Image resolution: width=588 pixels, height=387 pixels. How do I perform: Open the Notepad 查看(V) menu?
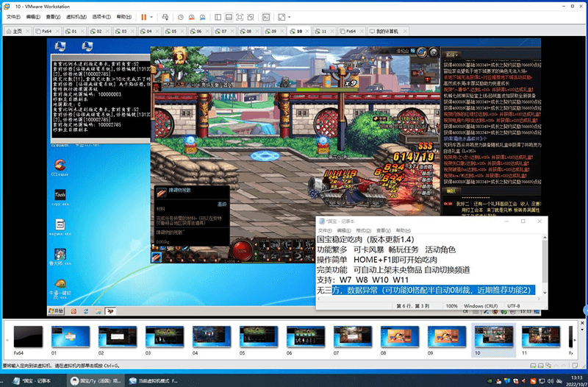pyautogui.click(x=383, y=230)
